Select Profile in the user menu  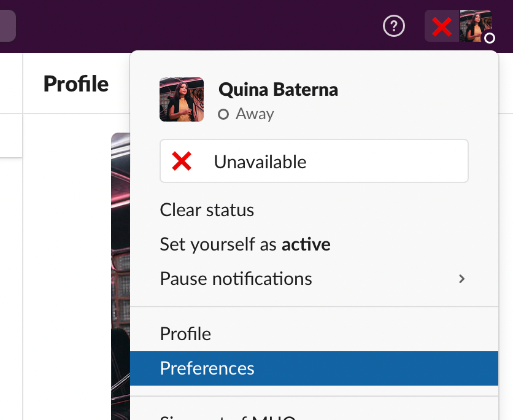(185, 334)
